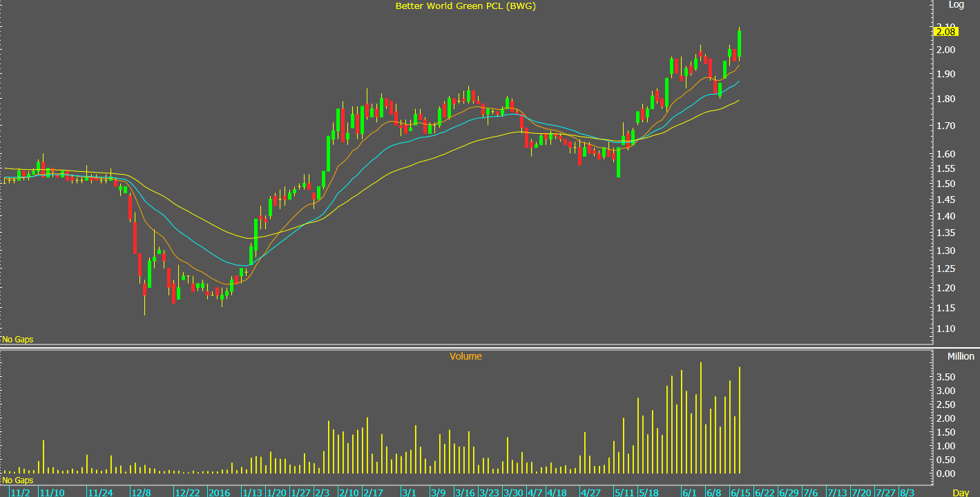Click the 1.20 price axis value
The image size is (980, 497).
point(946,288)
